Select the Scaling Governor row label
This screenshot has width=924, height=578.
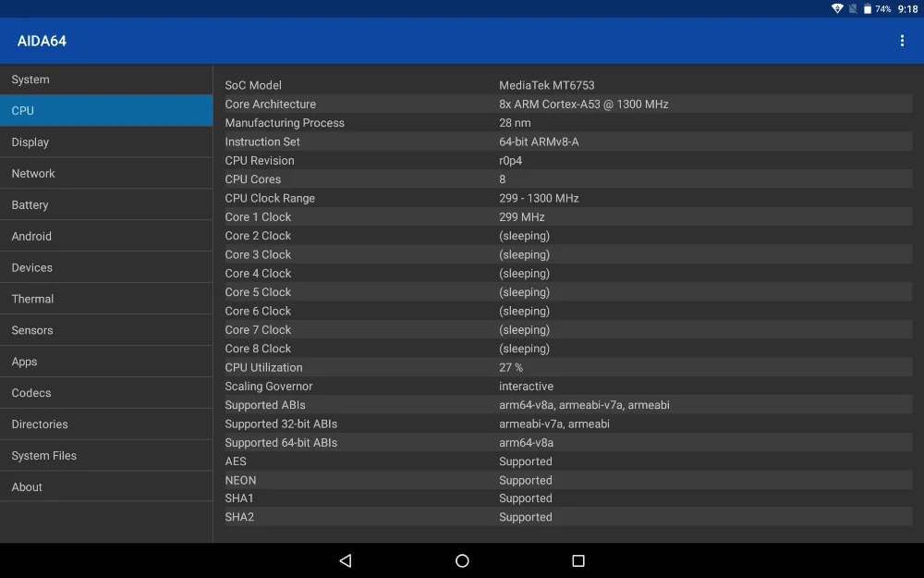click(268, 387)
